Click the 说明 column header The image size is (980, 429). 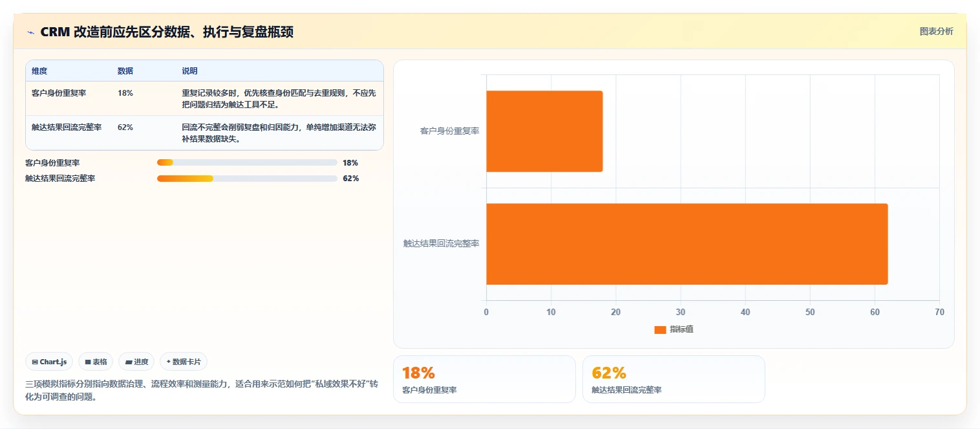click(190, 71)
